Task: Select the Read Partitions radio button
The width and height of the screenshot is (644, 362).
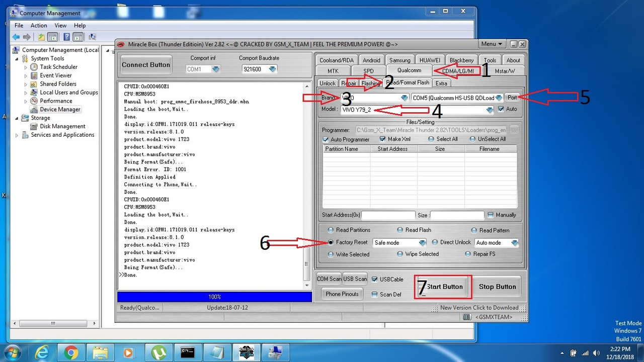Action: pos(331,230)
